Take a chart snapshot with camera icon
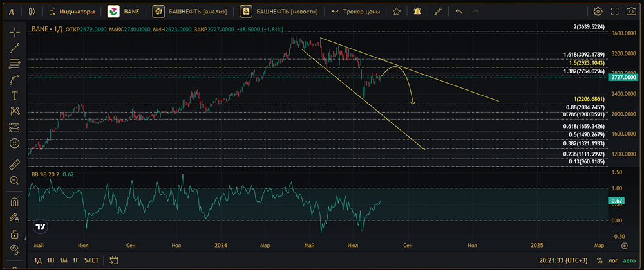The width and height of the screenshot is (644, 270). (631, 12)
